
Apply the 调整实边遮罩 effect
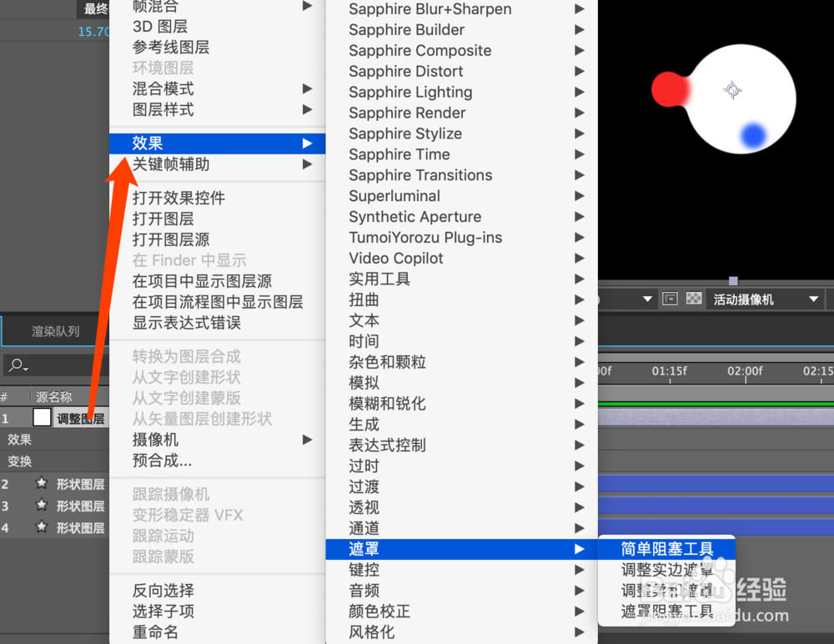pyautogui.click(x=667, y=570)
